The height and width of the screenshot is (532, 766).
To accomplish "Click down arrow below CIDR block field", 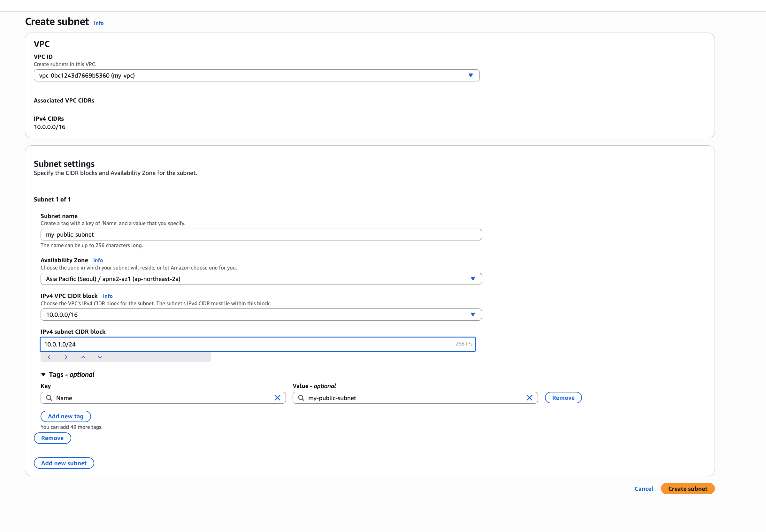I will coord(100,357).
